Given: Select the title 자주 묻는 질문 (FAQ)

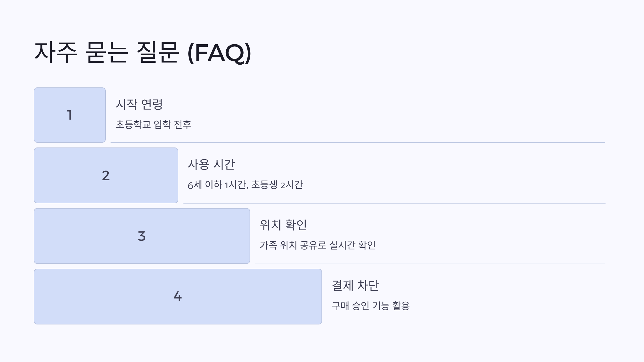Looking at the screenshot, I should click(143, 53).
